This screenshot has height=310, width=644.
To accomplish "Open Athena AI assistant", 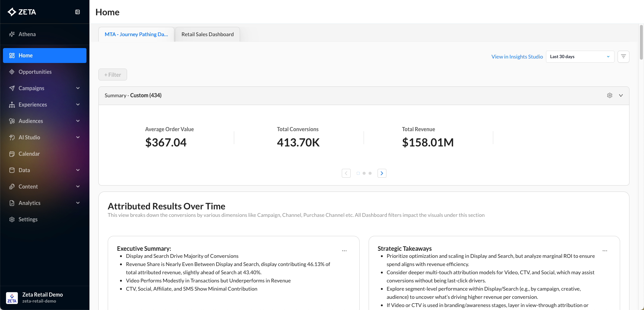I will (27, 34).
